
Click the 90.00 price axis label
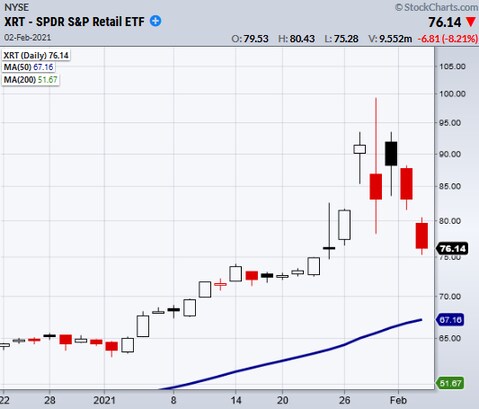tap(450, 154)
